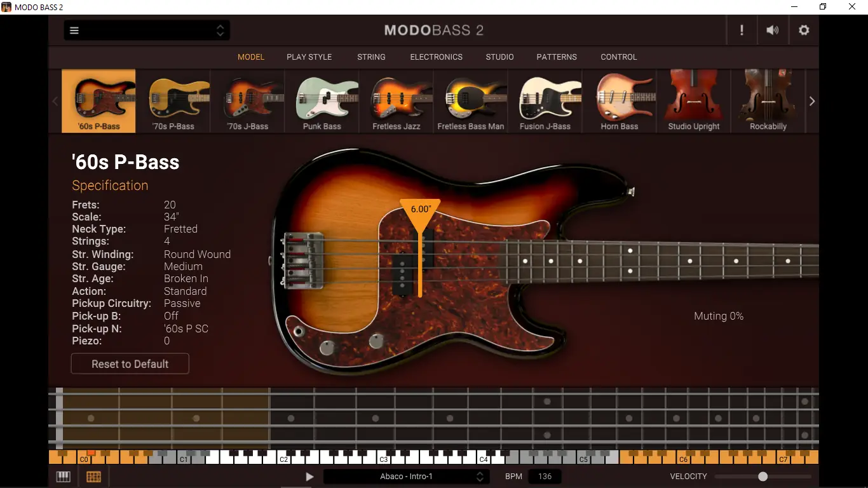Image resolution: width=868 pixels, height=488 pixels.
Task: Click the orange Specification heading
Action: point(110,186)
